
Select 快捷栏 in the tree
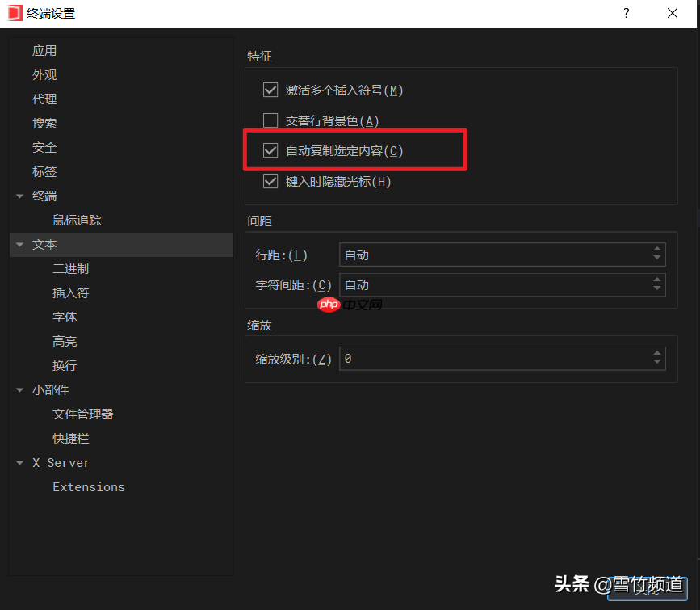(x=70, y=439)
